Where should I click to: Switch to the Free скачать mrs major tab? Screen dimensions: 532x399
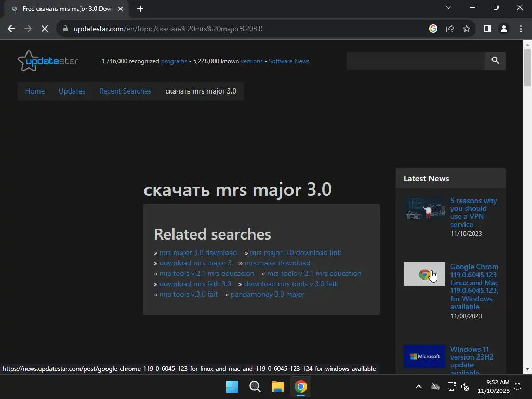coord(67,9)
